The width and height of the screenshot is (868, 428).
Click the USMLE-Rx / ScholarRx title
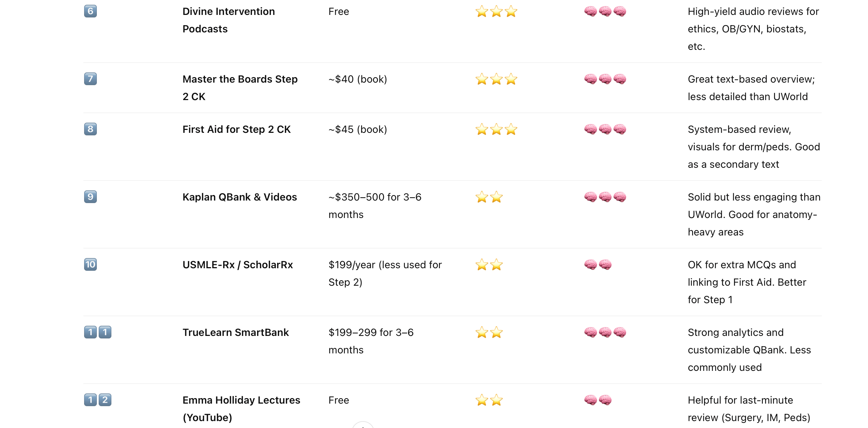point(238,265)
